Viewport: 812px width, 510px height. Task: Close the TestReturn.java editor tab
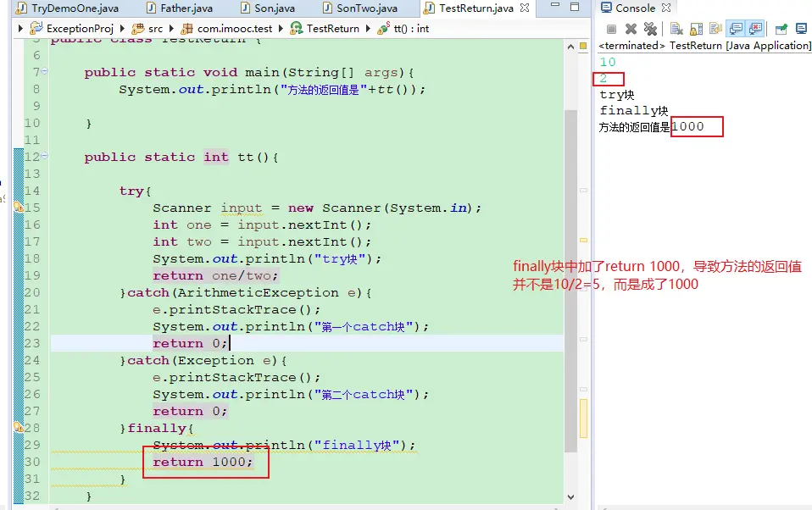click(x=525, y=8)
